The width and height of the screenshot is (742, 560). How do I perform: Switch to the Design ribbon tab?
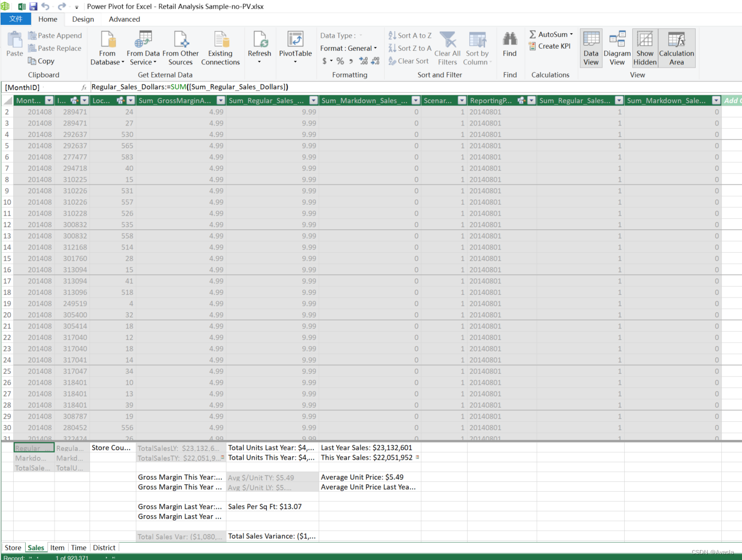[83, 19]
